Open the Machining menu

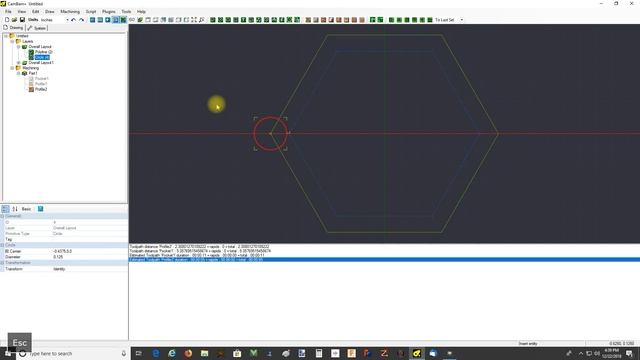70,11
